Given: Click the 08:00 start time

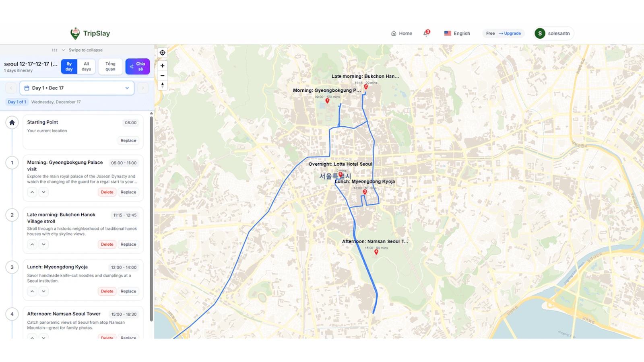Looking at the screenshot, I should point(130,123).
